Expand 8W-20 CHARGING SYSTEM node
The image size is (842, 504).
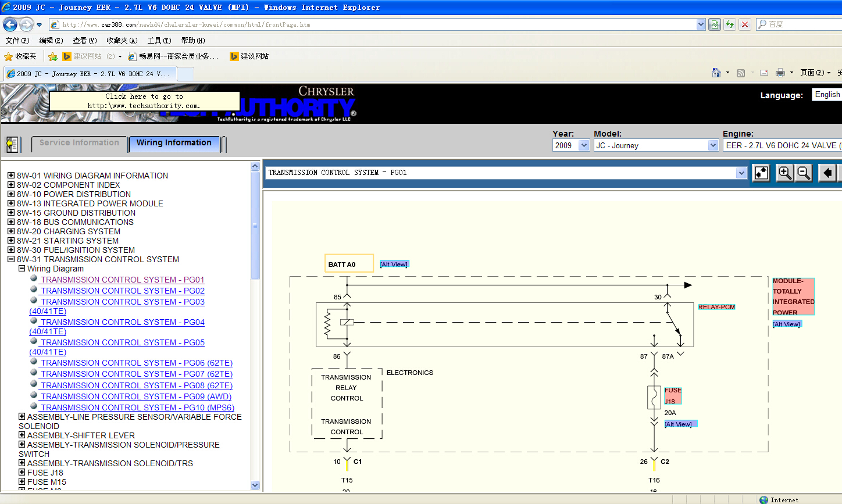(11, 231)
